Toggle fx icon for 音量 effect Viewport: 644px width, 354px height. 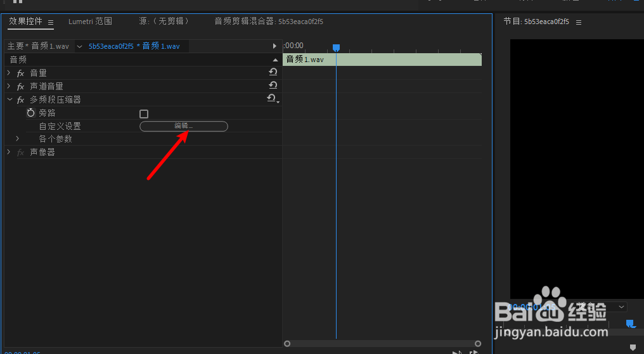click(x=20, y=73)
